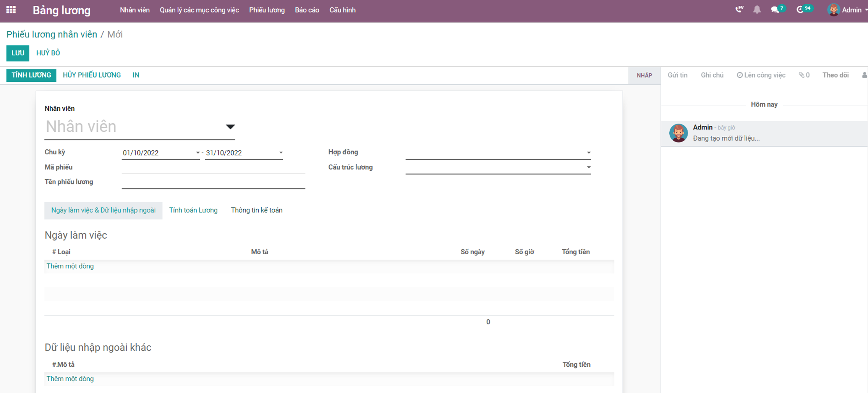This screenshot has height=393, width=868.
Task: Open the apps grid menu icon
Action: [11, 10]
